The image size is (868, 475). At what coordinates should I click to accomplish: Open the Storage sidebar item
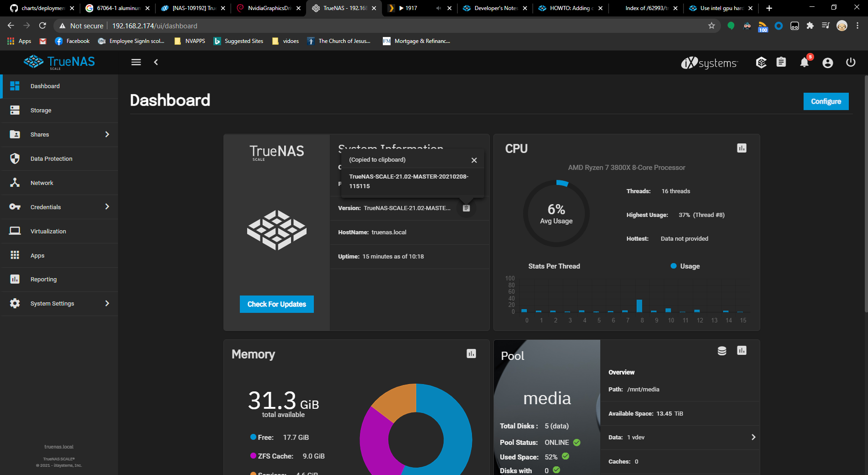tap(59, 111)
